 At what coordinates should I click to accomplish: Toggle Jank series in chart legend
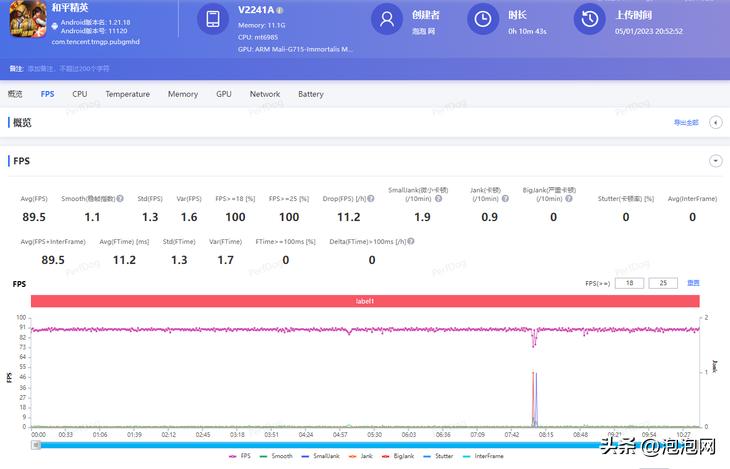360,456
